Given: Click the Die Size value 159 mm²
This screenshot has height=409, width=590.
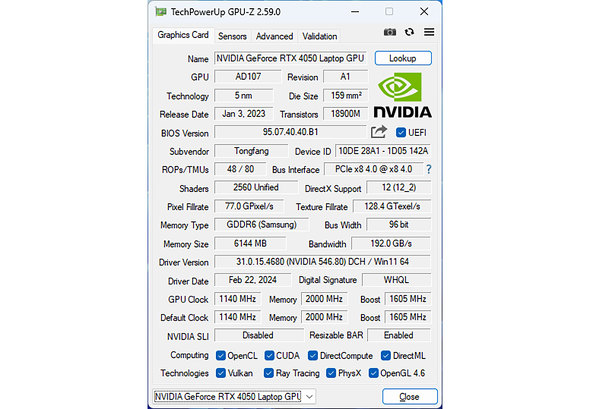Looking at the screenshot, I should pos(345,96).
